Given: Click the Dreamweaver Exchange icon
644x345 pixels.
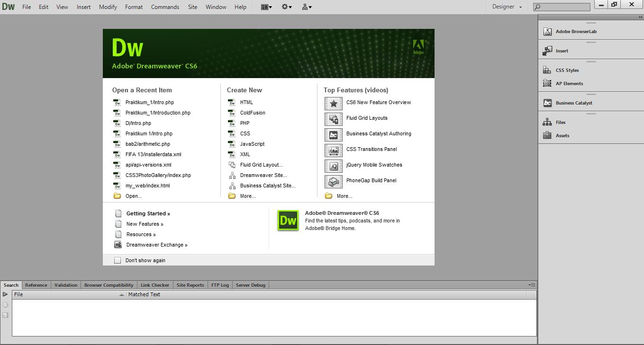Looking at the screenshot, I should pos(118,245).
